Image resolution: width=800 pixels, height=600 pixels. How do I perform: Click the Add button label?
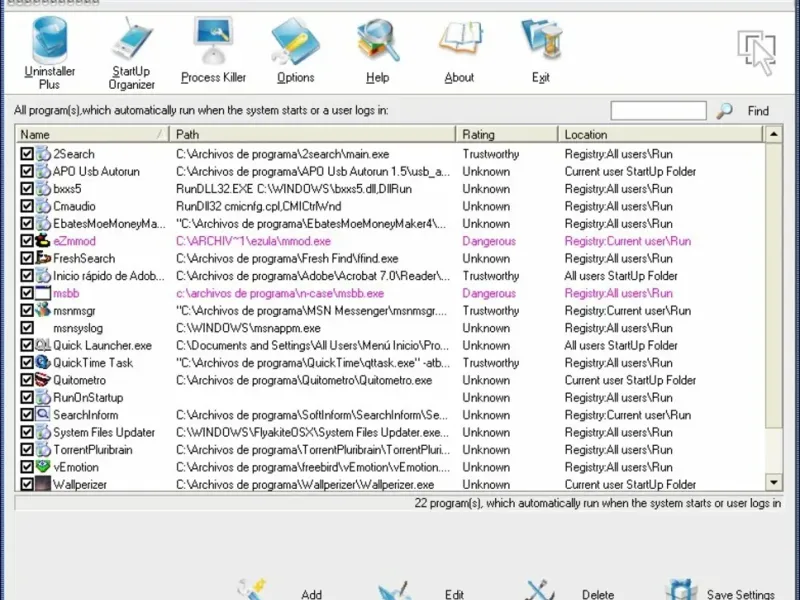[x=311, y=594]
